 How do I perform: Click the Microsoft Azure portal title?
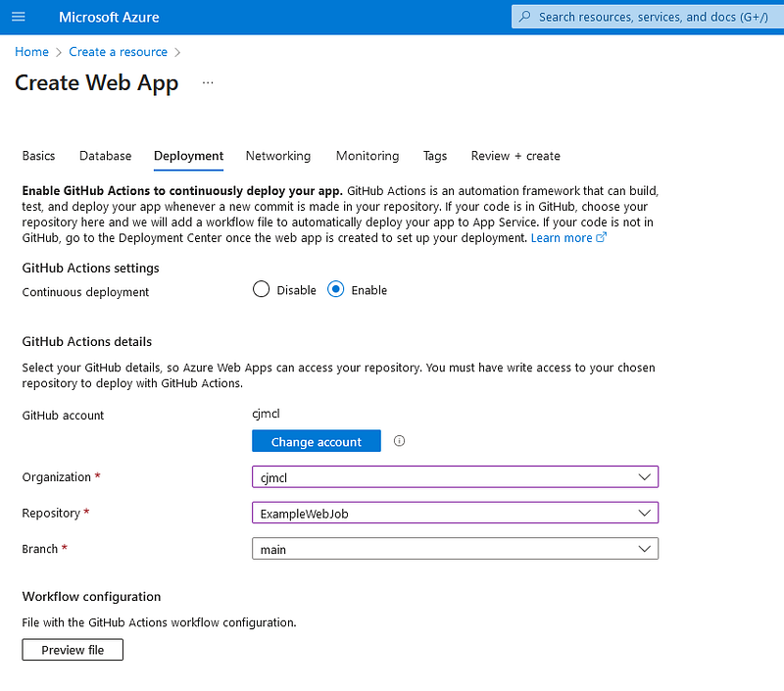click(x=109, y=17)
